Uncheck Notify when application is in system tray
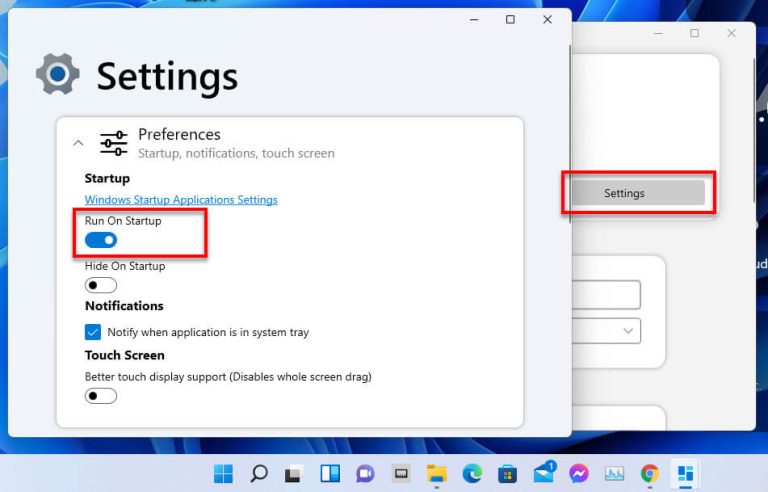 (x=93, y=332)
